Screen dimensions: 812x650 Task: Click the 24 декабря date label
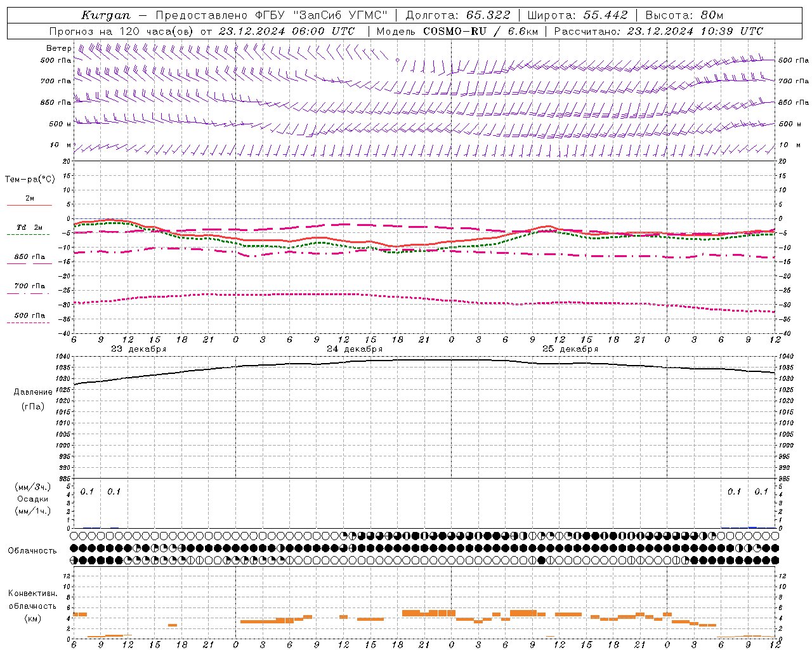coord(355,349)
